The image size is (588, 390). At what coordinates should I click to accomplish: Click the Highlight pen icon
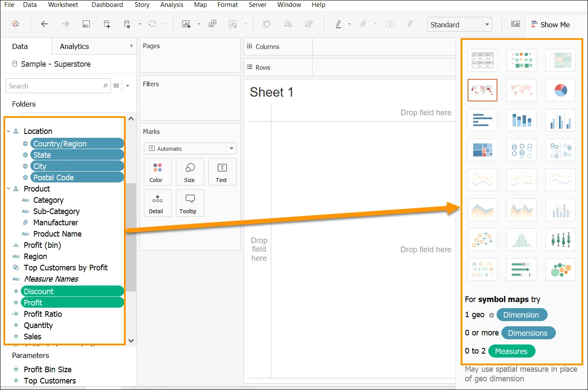(338, 24)
